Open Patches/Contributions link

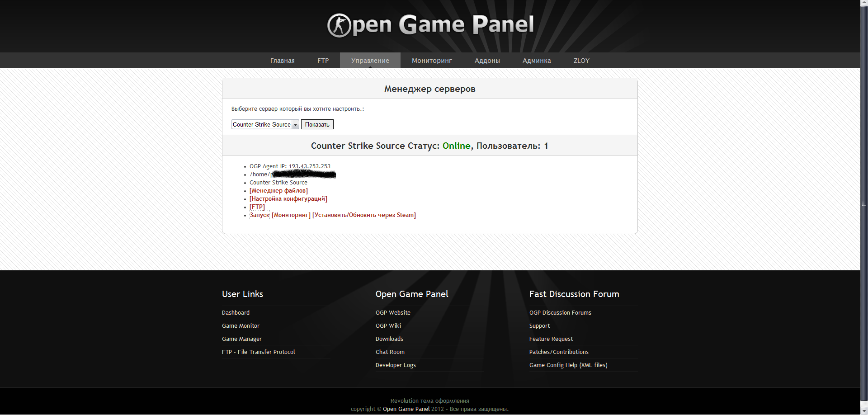(x=559, y=352)
